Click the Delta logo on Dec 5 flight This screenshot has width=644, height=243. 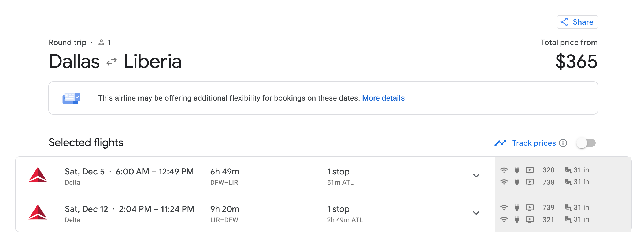[38, 175]
